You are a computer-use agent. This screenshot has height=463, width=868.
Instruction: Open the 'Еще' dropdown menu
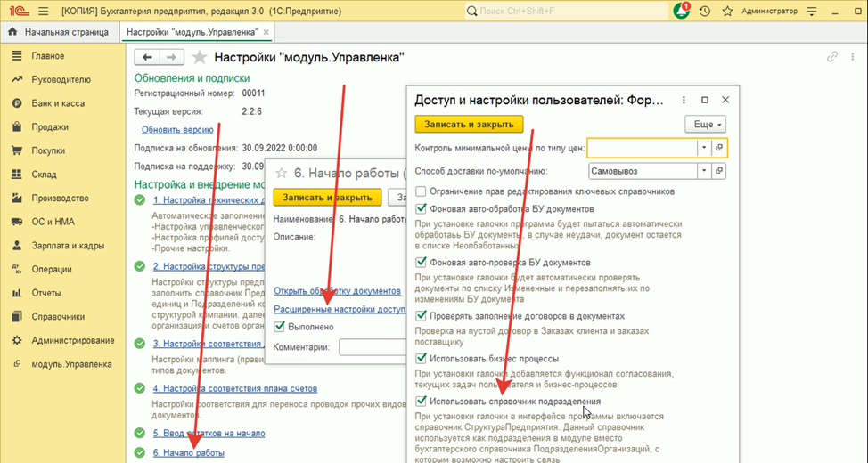click(705, 125)
